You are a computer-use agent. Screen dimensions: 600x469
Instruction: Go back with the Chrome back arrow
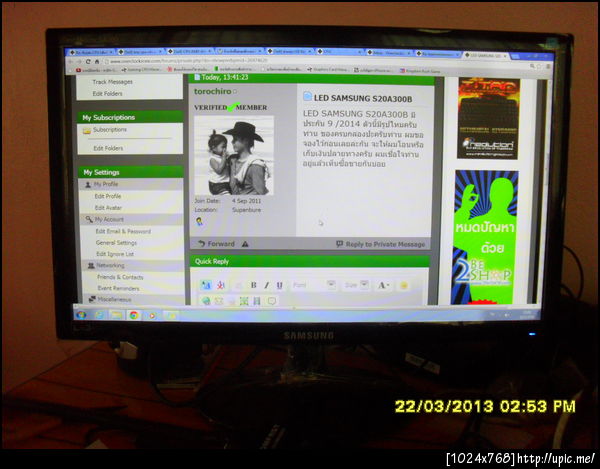click(x=71, y=61)
